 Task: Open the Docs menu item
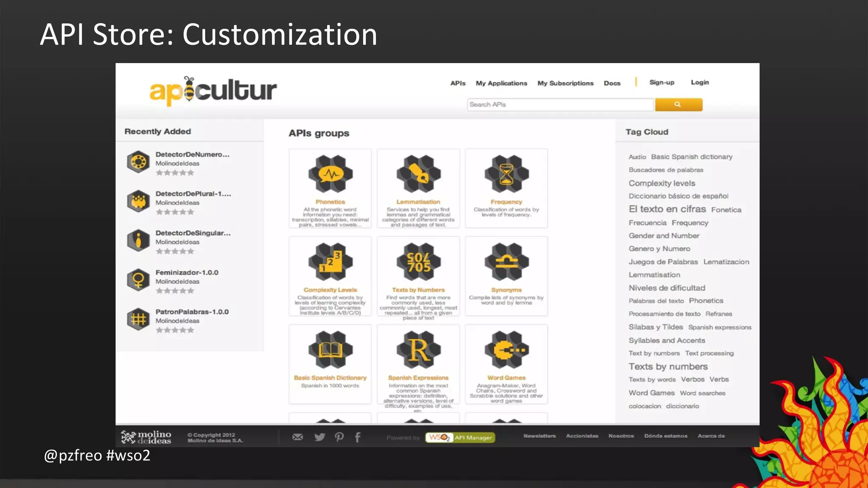(x=612, y=83)
